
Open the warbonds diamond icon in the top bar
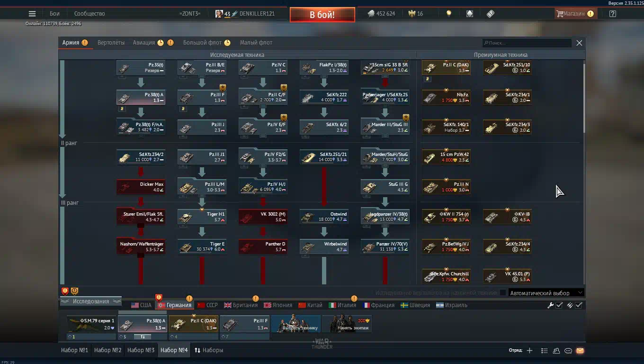[470, 14]
